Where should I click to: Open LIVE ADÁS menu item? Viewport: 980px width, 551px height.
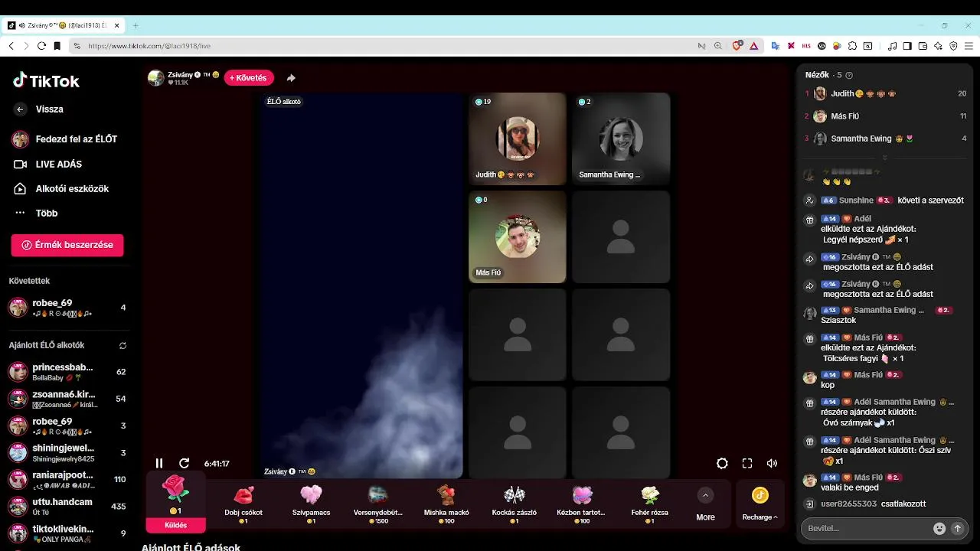point(48,164)
